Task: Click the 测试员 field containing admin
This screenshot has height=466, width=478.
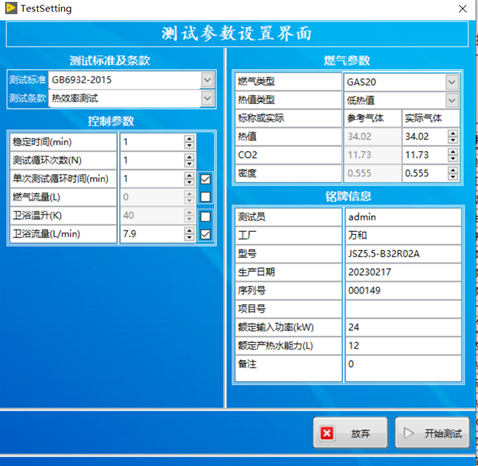Action: pyautogui.click(x=403, y=217)
